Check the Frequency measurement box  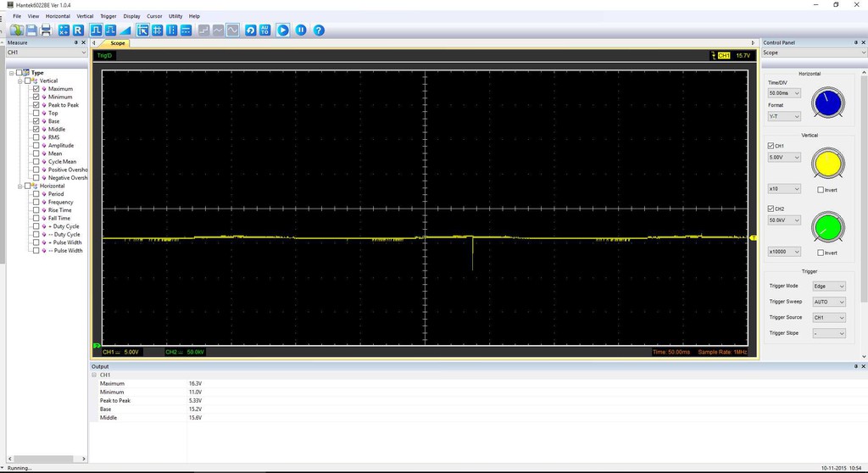coord(36,203)
